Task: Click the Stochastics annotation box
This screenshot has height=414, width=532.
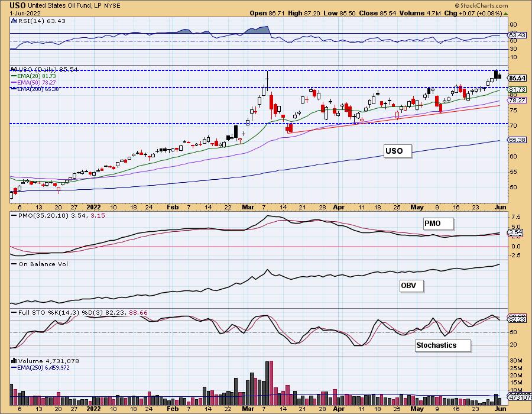Action: (443, 345)
